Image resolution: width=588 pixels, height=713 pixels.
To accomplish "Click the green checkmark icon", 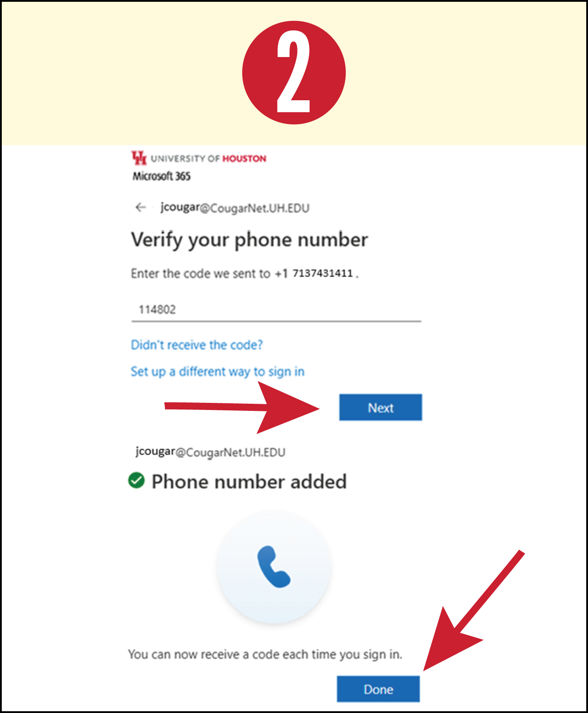I will pyautogui.click(x=136, y=480).
